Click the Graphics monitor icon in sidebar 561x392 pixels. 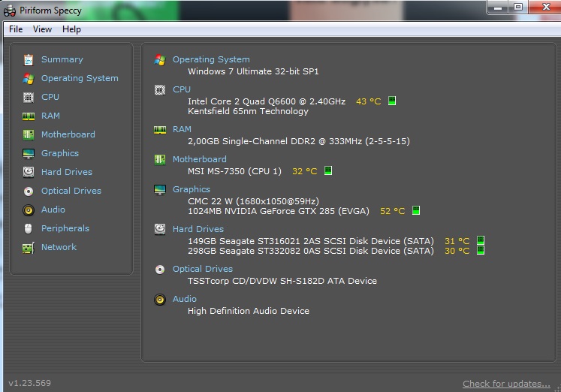(29, 153)
